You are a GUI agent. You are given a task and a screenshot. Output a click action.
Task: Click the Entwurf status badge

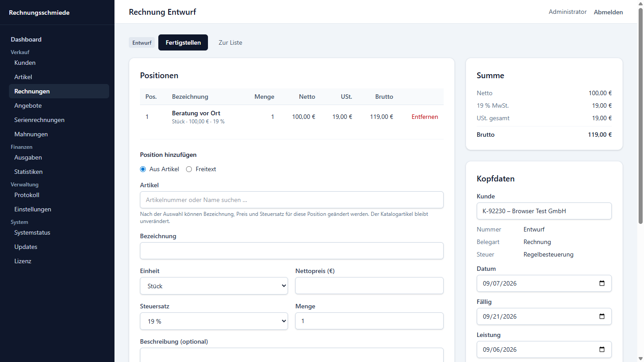tap(142, 43)
